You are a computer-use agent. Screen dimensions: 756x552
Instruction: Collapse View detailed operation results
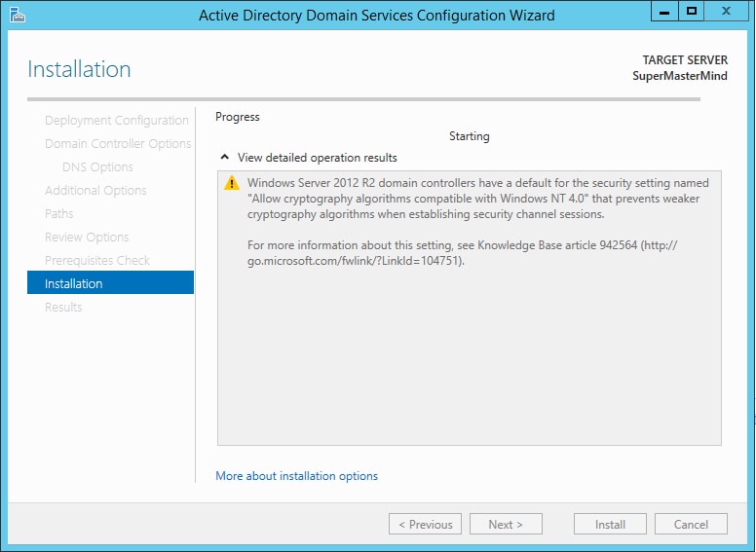(225, 158)
